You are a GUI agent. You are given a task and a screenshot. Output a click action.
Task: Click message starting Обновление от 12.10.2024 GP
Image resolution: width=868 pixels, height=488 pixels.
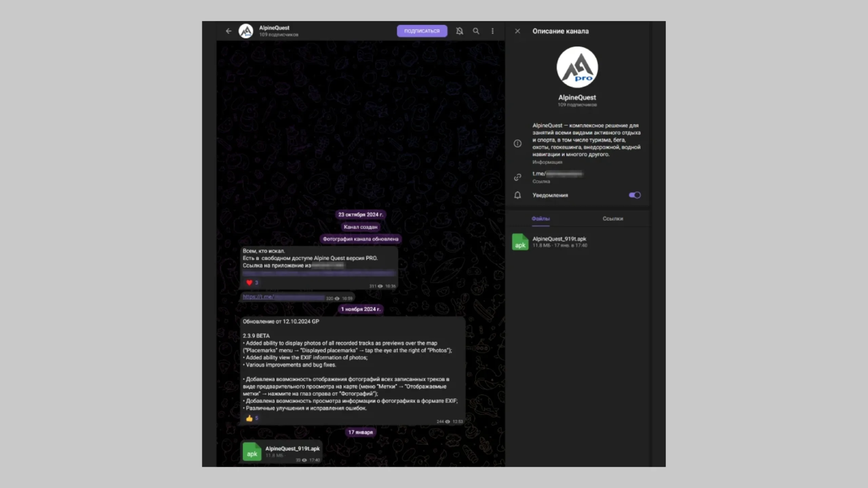tap(353, 371)
